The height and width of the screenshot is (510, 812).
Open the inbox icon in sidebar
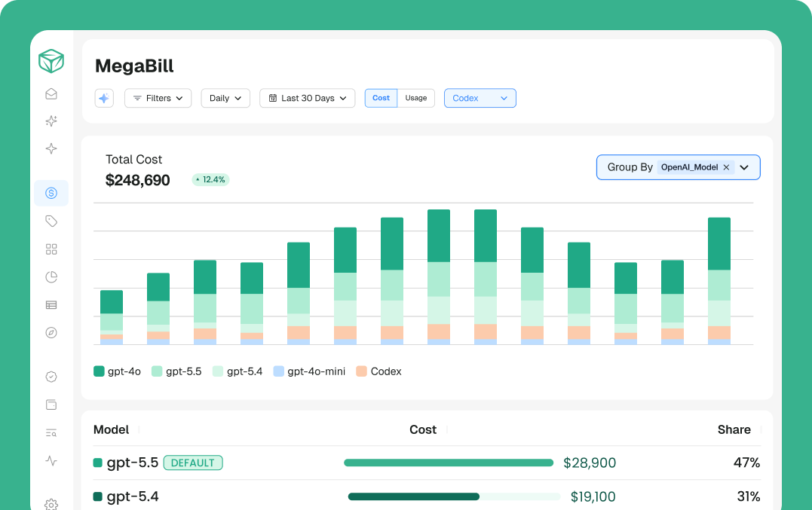click(x=51, y=93)
